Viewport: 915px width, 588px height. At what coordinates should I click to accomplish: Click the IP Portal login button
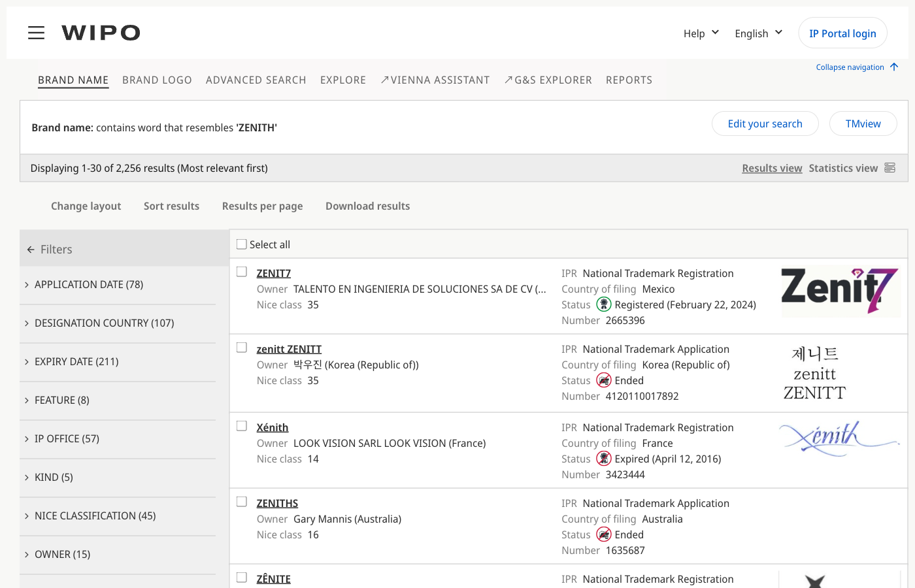(x=842, y=33)
